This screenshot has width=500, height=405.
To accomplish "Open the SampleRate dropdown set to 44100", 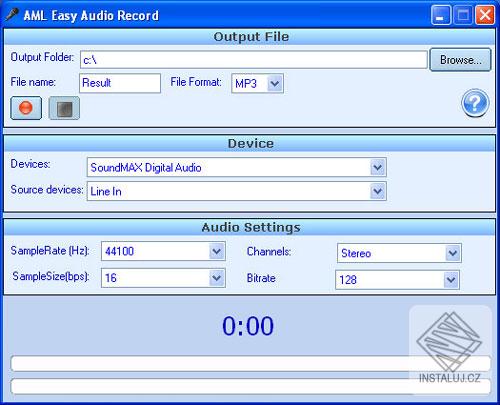I will point(163,251).
